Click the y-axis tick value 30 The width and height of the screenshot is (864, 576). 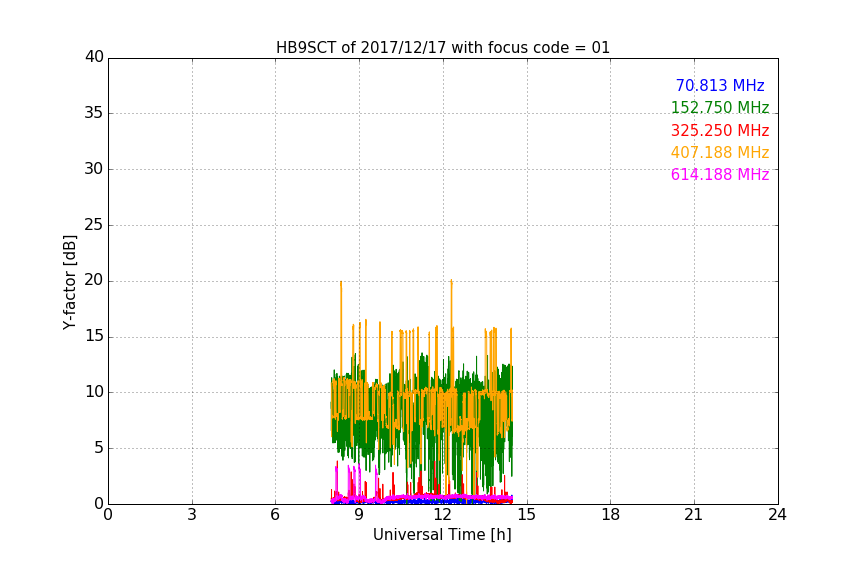(x=94, y=169)
